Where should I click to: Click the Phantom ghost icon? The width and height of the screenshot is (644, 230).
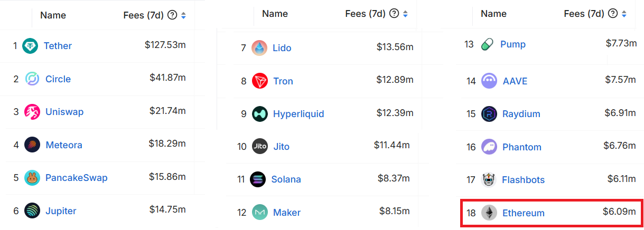[489, 147]
